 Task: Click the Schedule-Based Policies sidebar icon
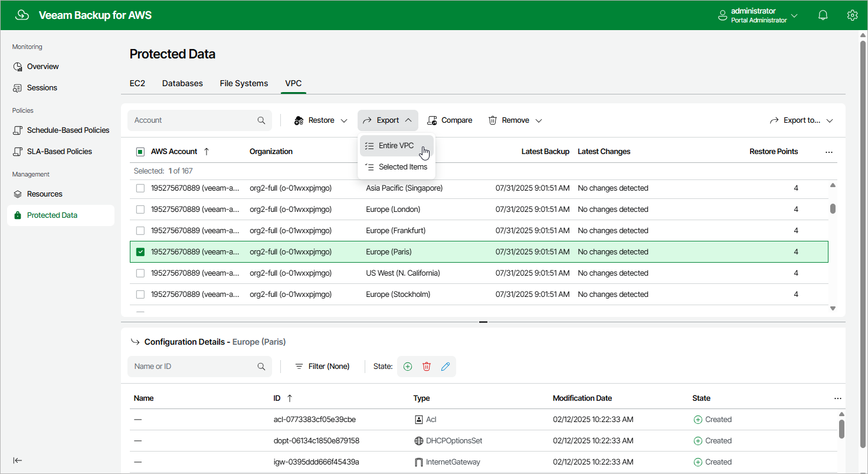tap(18, 130)
